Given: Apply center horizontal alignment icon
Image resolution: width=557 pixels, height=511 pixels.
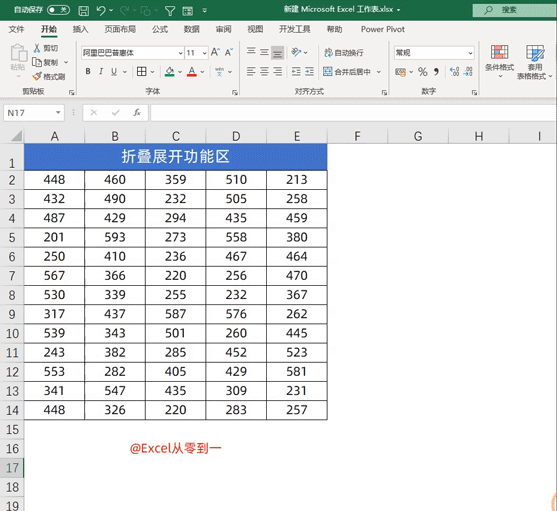Looking at the screenshot, I should [264, 72].
